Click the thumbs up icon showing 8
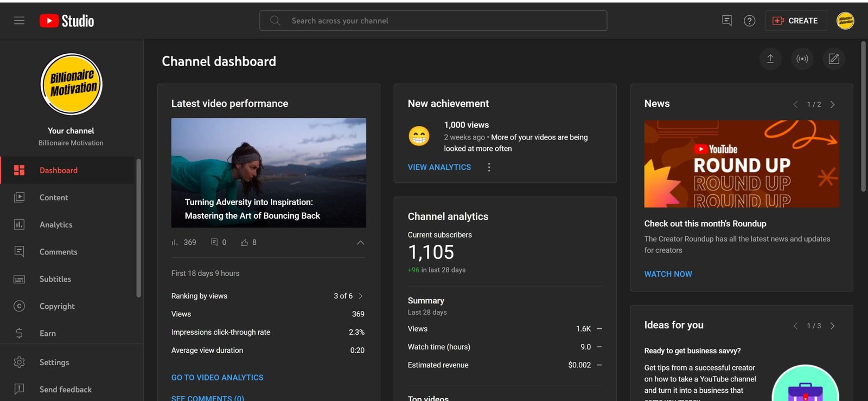The width and height of the screenshot is (868, 401). click(x=244, y=243)
